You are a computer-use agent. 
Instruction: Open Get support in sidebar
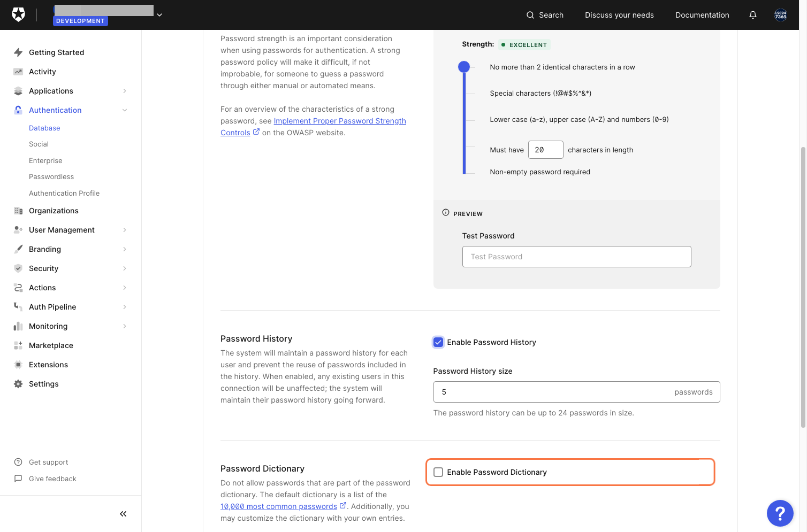tap(49, 462)
